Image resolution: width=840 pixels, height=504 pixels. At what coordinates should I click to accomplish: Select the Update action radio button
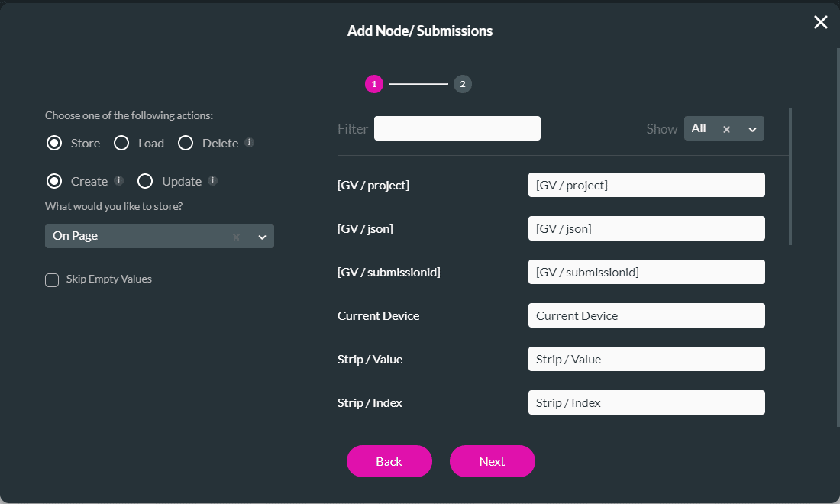(x=145, y=180)
